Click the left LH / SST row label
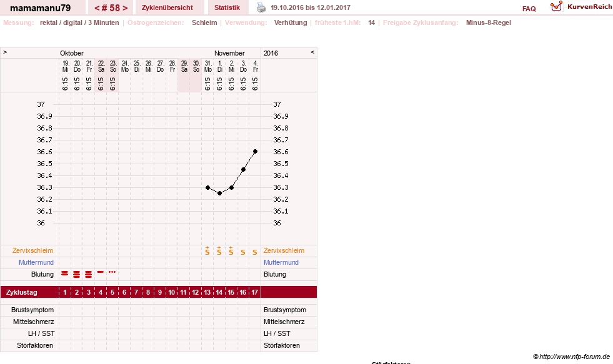 [x=41, y=333]
